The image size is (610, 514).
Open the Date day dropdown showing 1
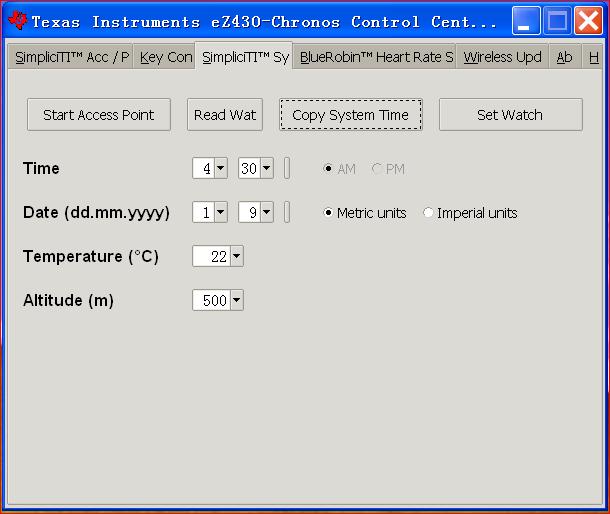coord(220,212)
